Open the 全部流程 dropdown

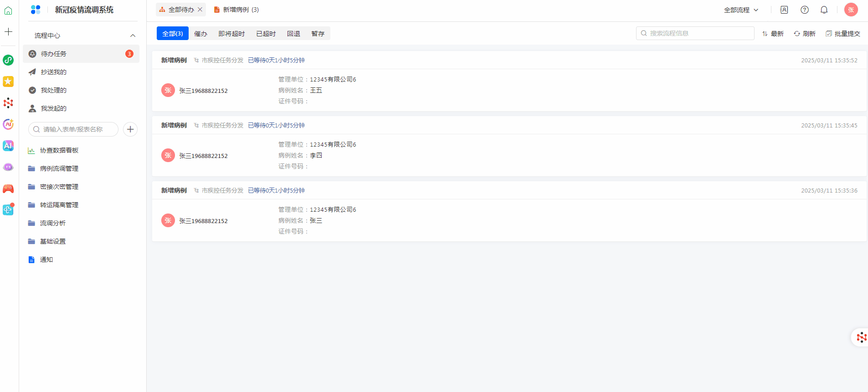pos(741,10)
